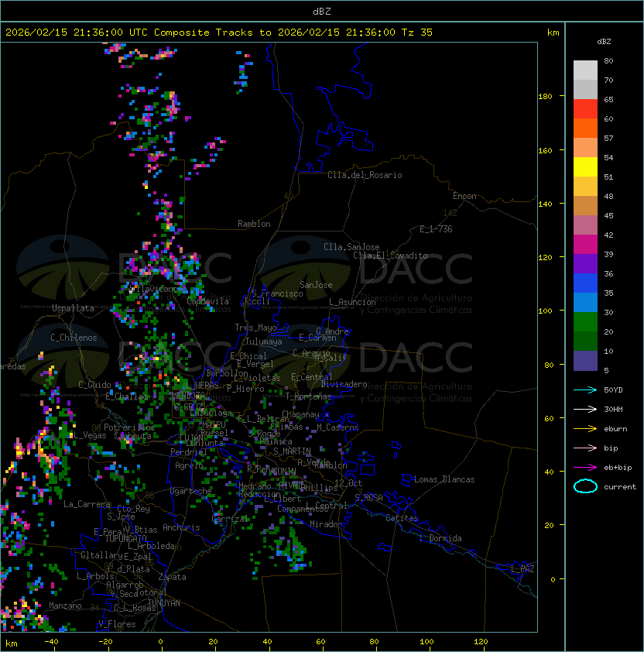644x652 pixels.
Task: Click the 'dBZ' title at top
Action: (322, 11)
